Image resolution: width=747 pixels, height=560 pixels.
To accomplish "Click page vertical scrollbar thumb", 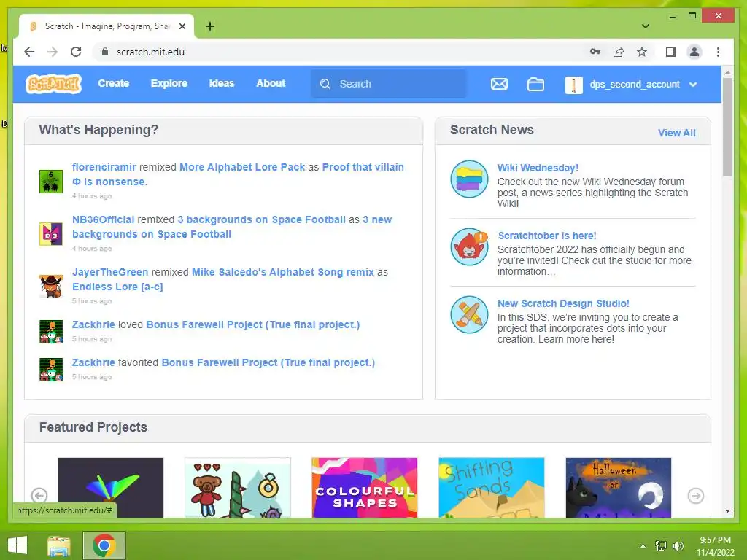I will coord(727,127).
